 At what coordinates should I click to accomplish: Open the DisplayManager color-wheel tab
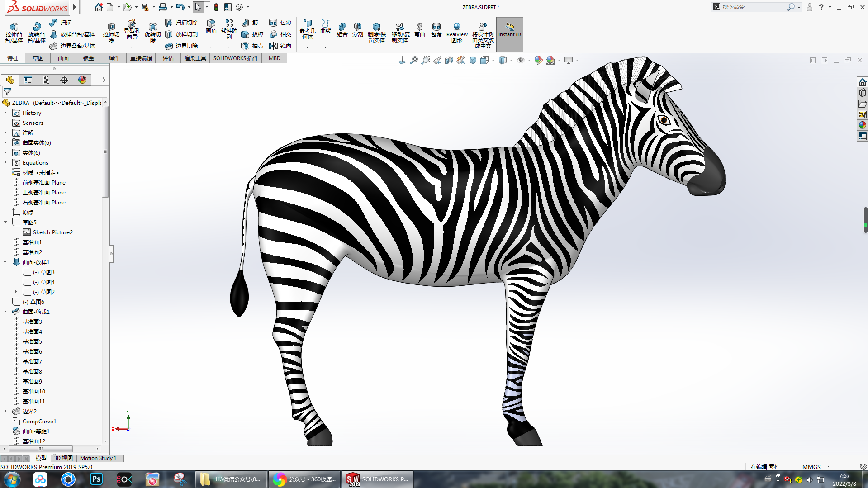click(82, 80)
